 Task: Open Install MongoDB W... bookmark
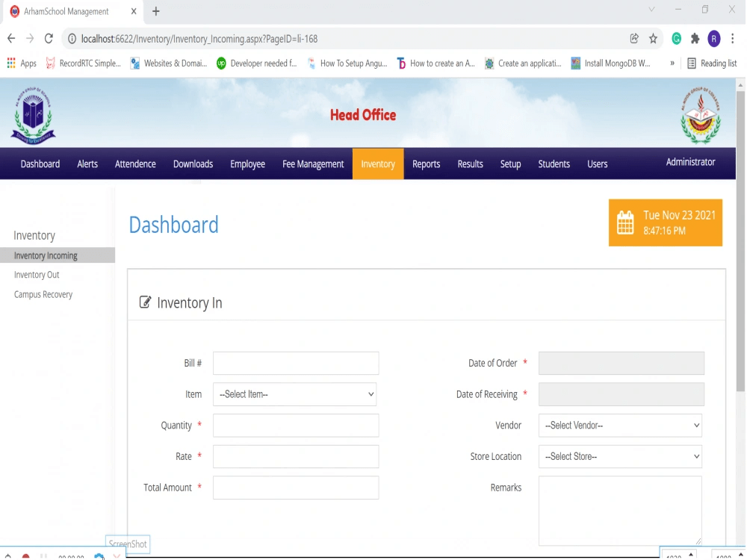coord(610,63)
